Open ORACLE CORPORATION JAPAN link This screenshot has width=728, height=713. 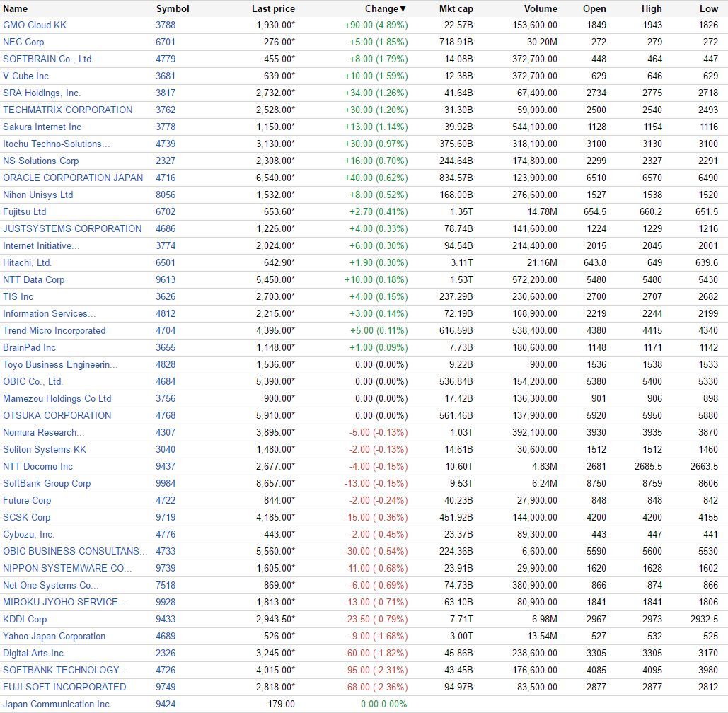coord(73,178)
